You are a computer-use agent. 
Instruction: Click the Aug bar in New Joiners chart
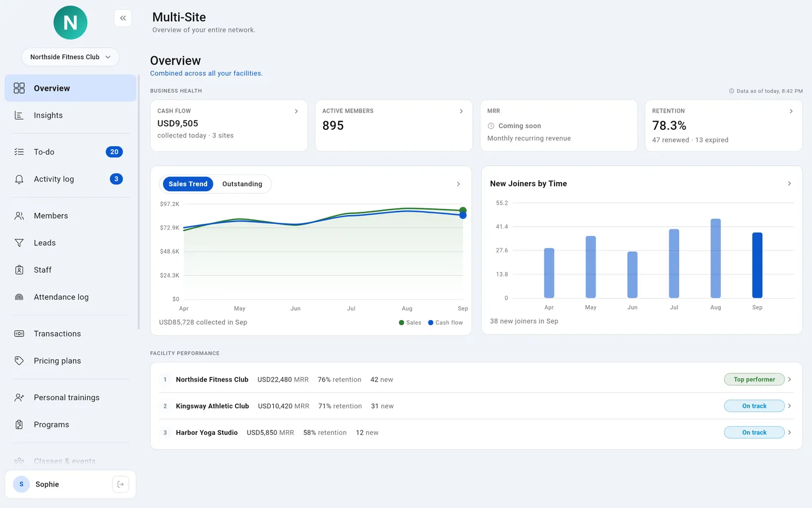(x=716, y=258)
